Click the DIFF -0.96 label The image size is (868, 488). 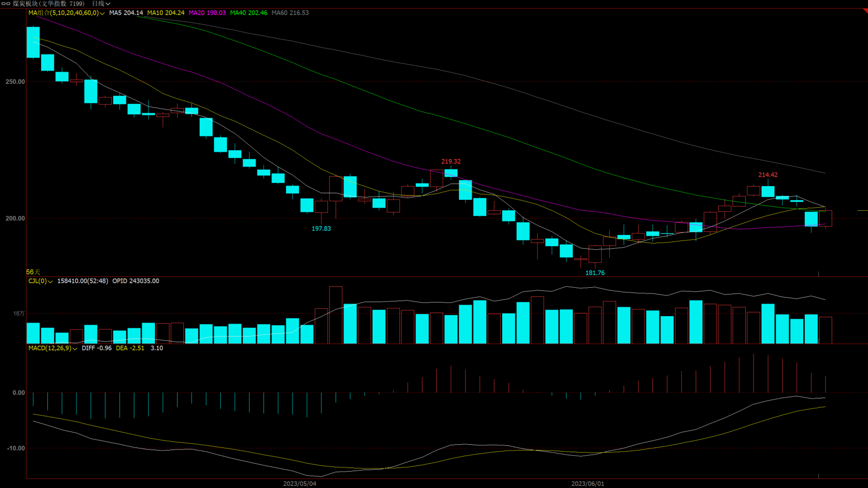pos(96,348)
